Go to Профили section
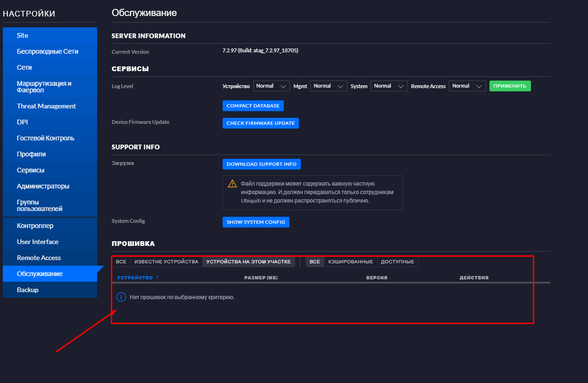The height and width of the screenshot is (383, 588). pos(50,154)
